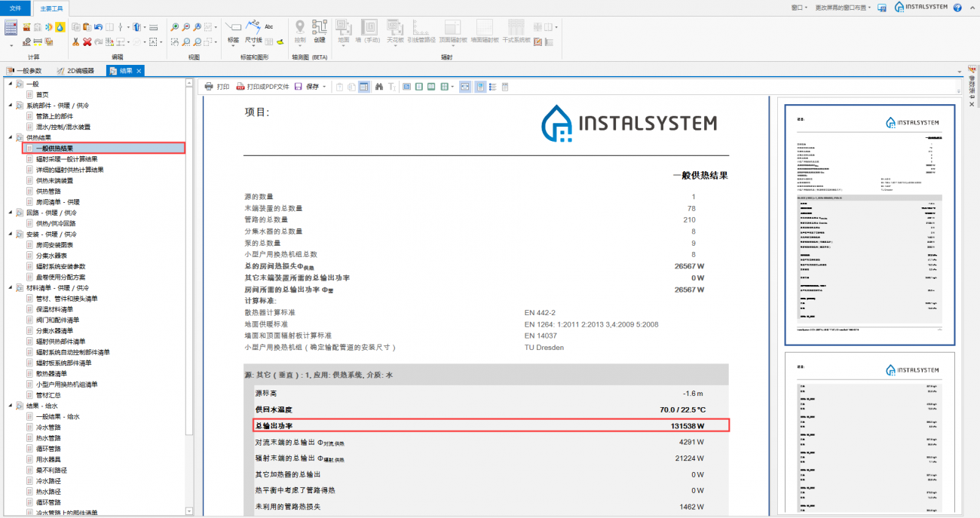Viewport: 980px width, 518px height.
Task: Click the red X delete icon
Action: pyautogui.click(x=87, y=42)
